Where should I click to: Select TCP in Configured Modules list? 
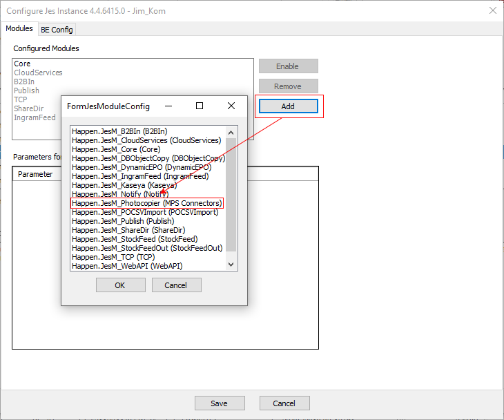pyautogui.click(x=20, y=99)
